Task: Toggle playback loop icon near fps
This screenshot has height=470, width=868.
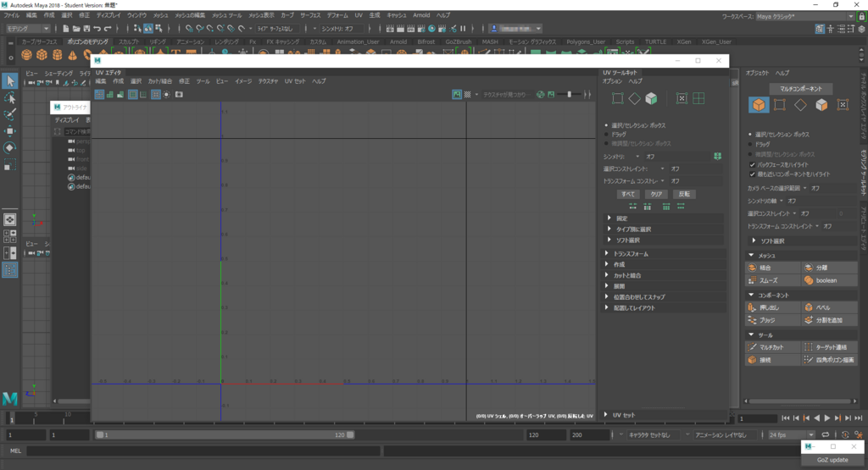Action: [x=826, y=435]
